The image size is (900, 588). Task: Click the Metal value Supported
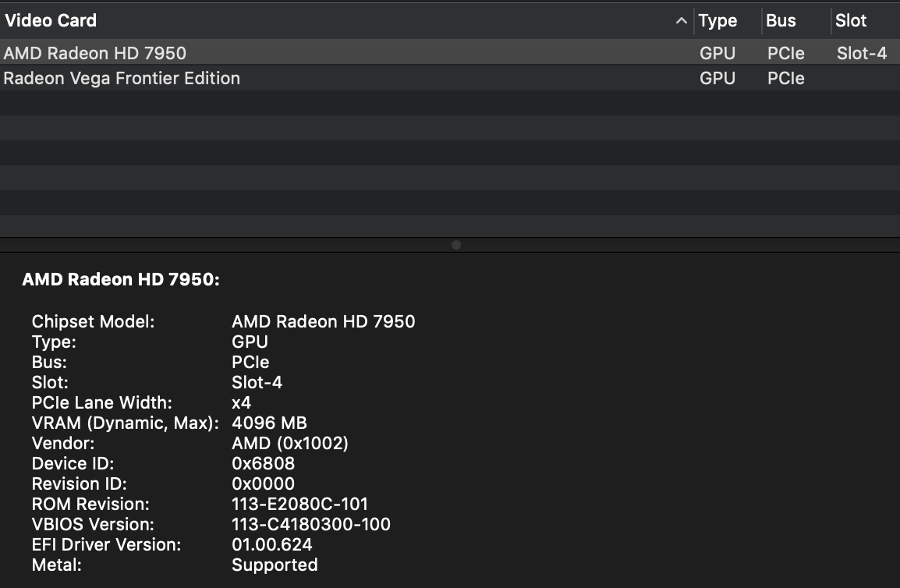(275, 565)
